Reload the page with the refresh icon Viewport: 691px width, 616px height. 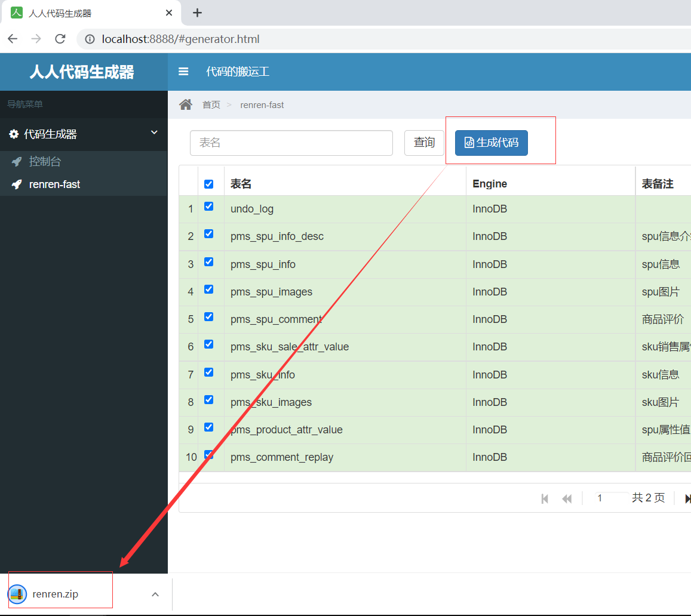(60, 39)
